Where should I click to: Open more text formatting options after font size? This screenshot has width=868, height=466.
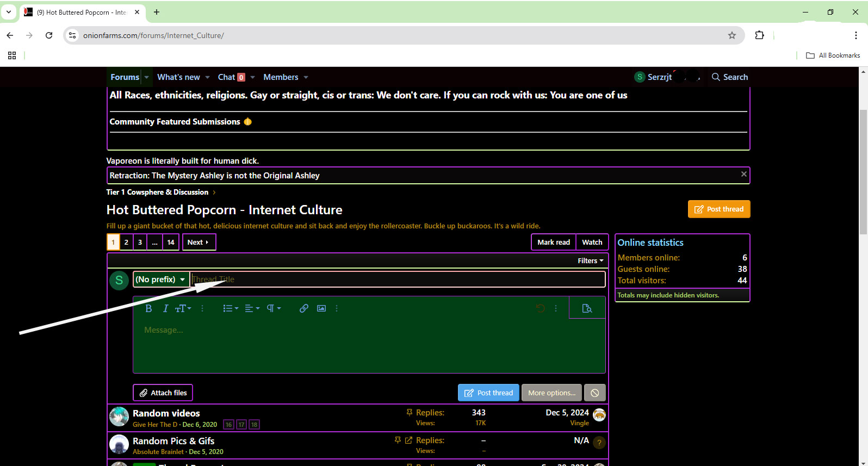pyautogui.click(x=202, y=308)
